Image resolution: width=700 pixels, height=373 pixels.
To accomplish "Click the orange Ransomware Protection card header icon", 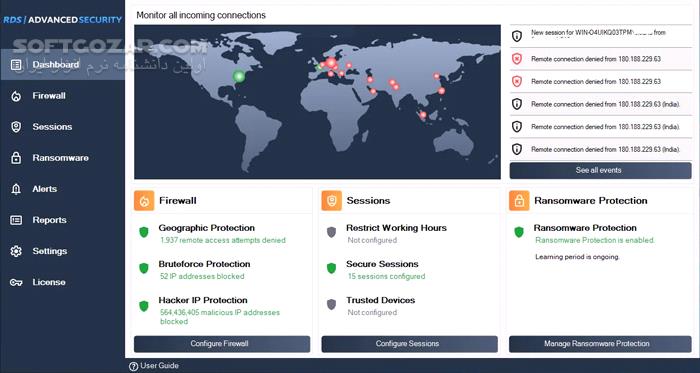I will tap(519, 201).
